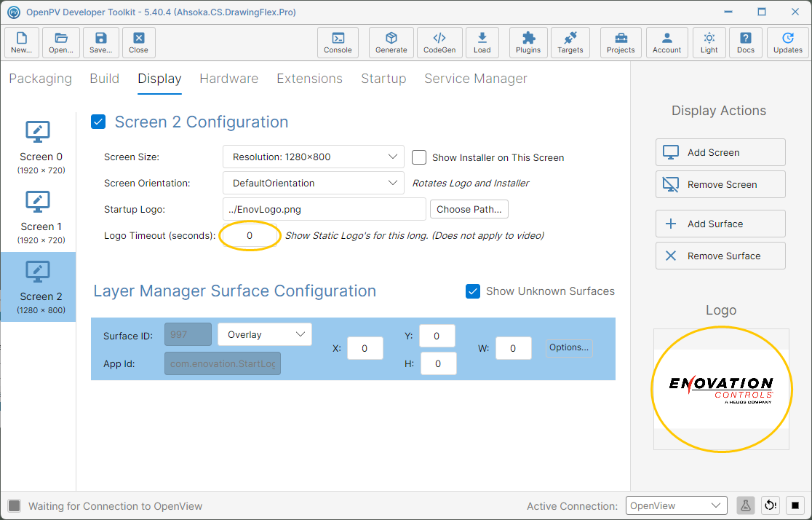812x520 pixels.
Task: Check for Updates in the toolbar
Action: click(788, 42)
